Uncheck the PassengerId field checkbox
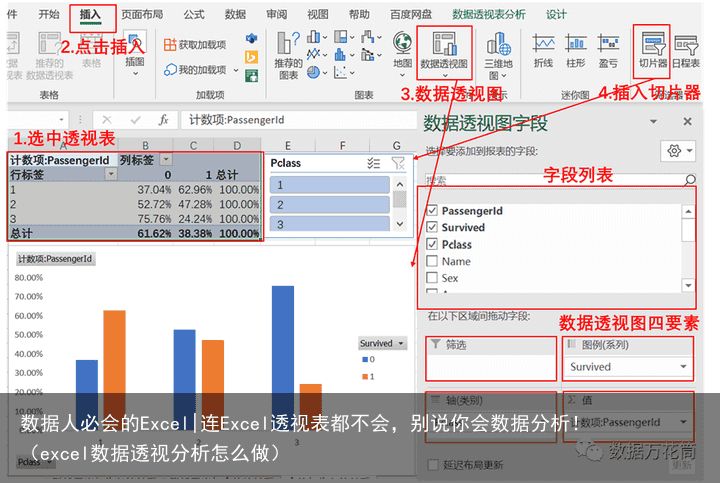720x483 pixels. 432,210
